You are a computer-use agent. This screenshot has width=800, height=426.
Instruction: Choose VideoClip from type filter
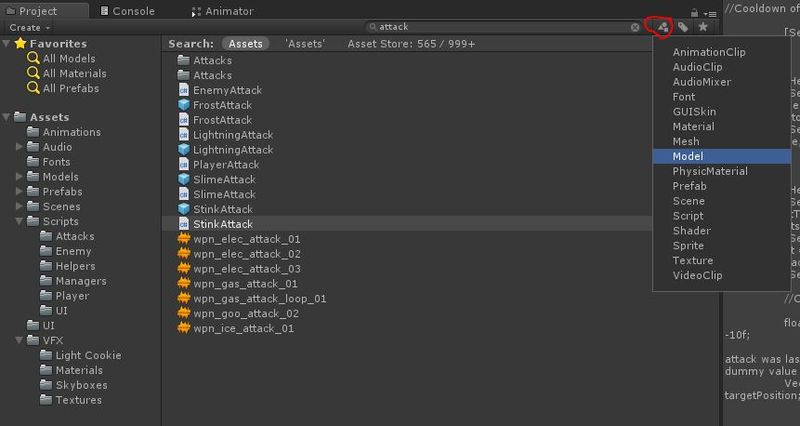click(x=697, y=275)
